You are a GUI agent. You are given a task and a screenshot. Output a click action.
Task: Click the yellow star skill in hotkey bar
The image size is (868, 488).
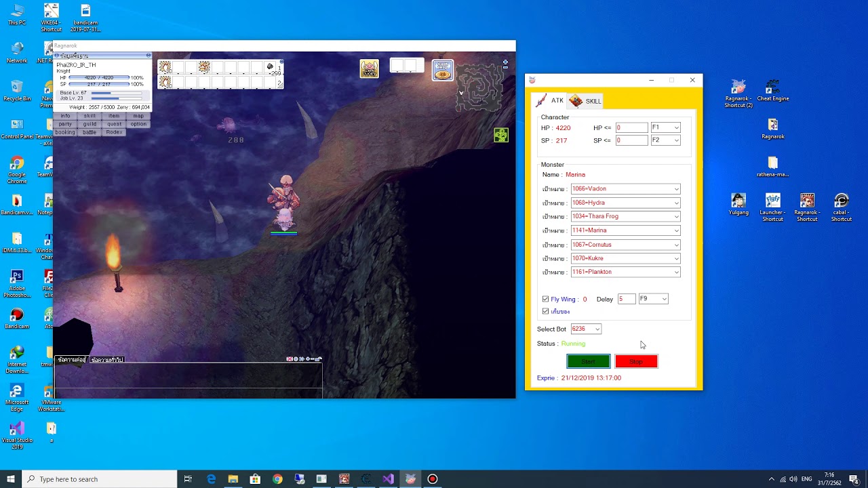[x=204, y=67]
